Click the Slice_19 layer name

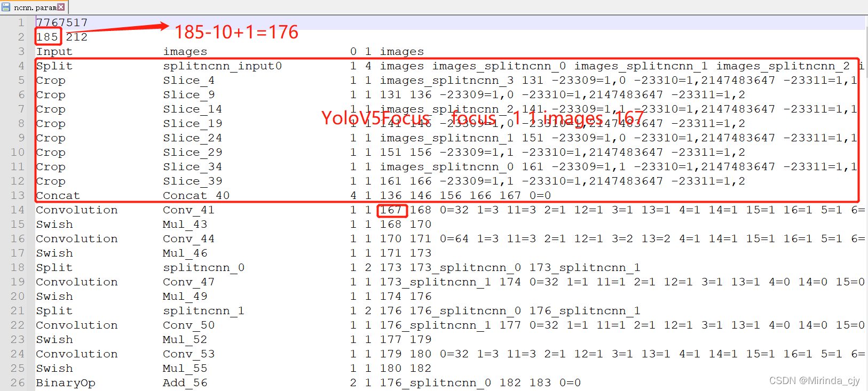pos(193,123)
